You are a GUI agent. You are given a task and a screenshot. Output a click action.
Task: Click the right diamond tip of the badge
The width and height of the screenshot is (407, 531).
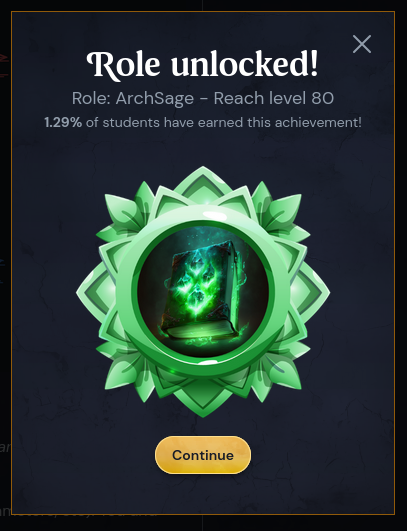(316, 292)
